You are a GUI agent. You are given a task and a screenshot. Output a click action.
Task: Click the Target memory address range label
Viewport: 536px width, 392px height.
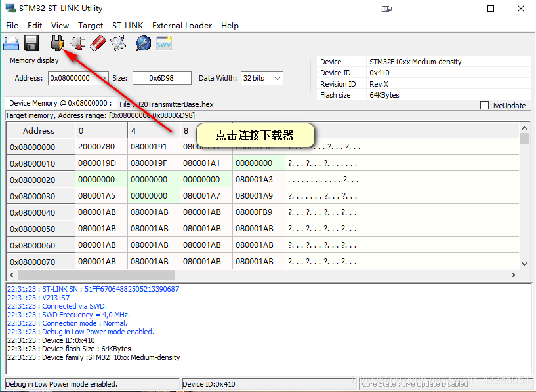pos(100,115)
